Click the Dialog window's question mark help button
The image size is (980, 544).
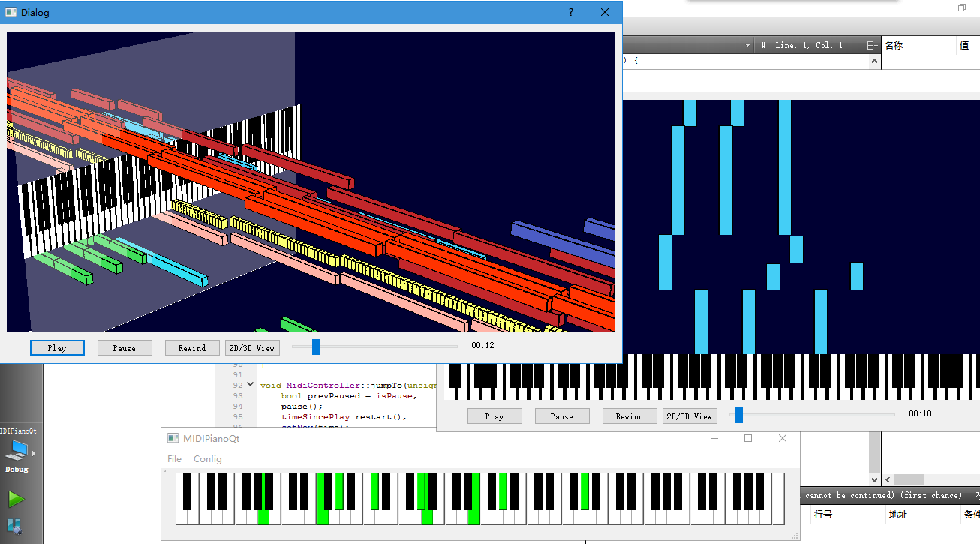[x=571, y=12]
